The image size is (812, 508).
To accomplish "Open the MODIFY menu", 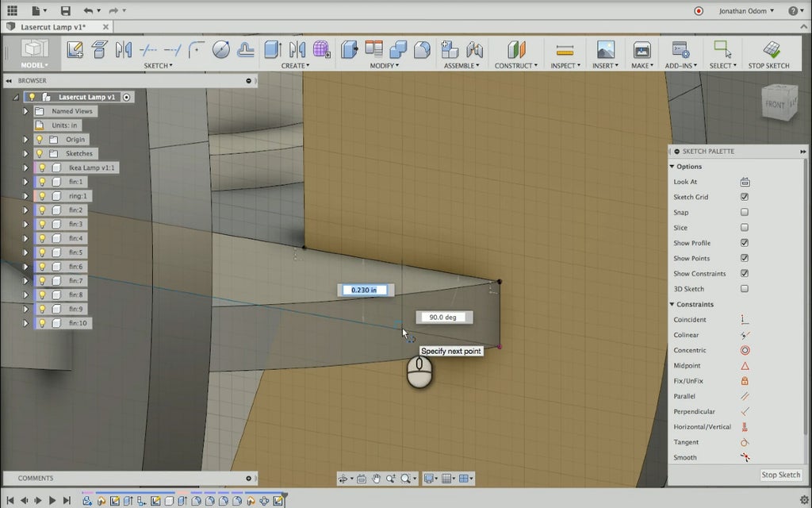I will pyautogui.click(x=385, y=66).
